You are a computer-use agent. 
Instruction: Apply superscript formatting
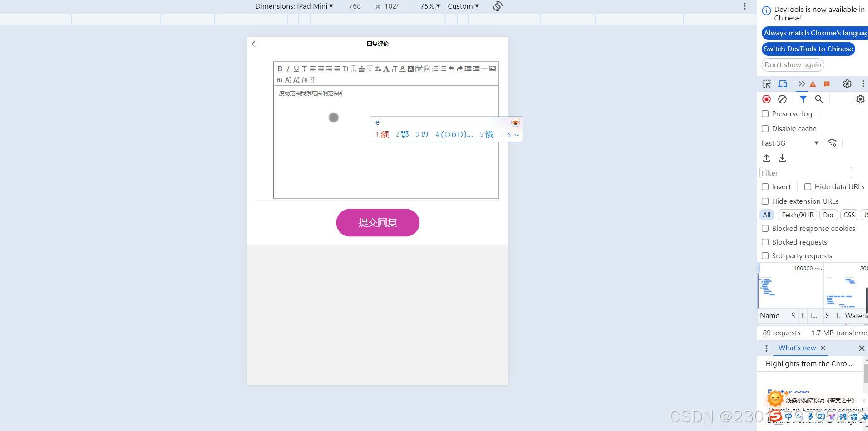click(296, 80)
